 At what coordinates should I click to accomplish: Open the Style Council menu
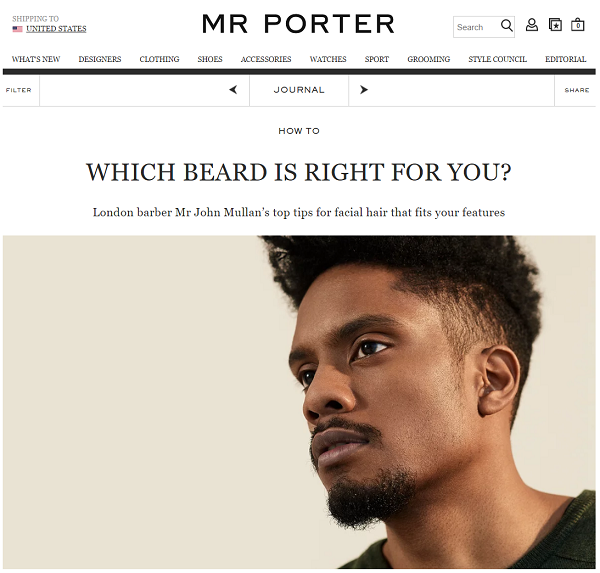point(497,59)
